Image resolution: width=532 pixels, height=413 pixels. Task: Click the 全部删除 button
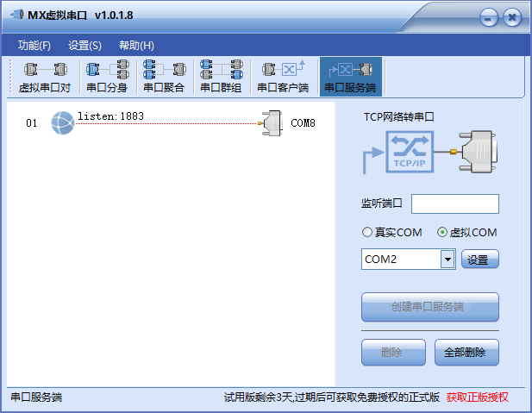tap(466, 353)
